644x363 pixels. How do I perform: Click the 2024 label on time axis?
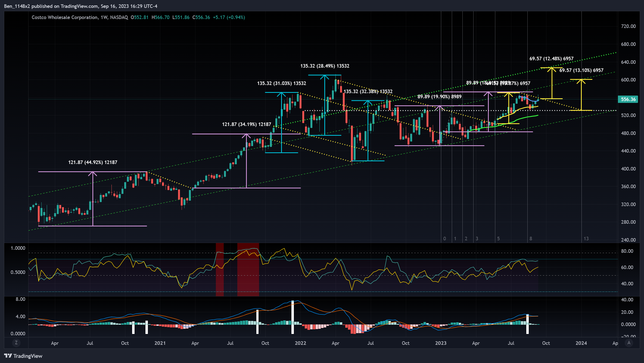pyautogui.click(x=581, y=343)
